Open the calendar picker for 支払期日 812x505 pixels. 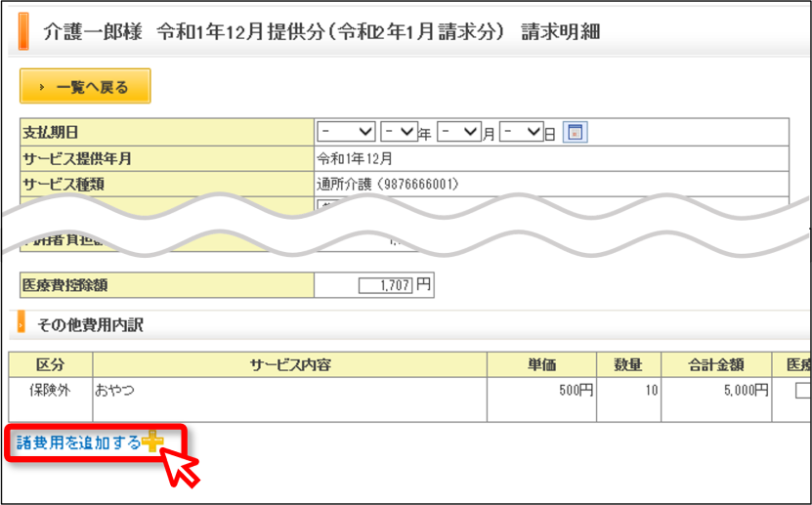(x=575, y=133)
